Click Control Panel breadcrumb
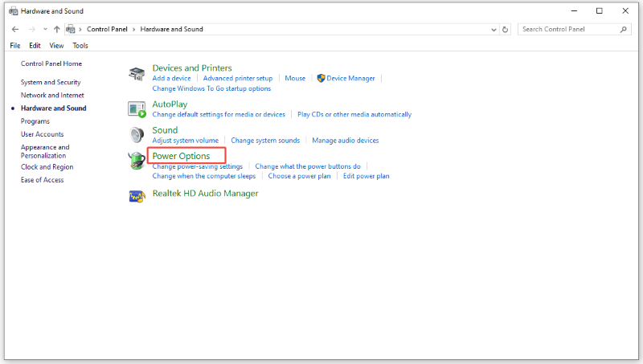Screen dimensions: 643x364 (107, 29)
